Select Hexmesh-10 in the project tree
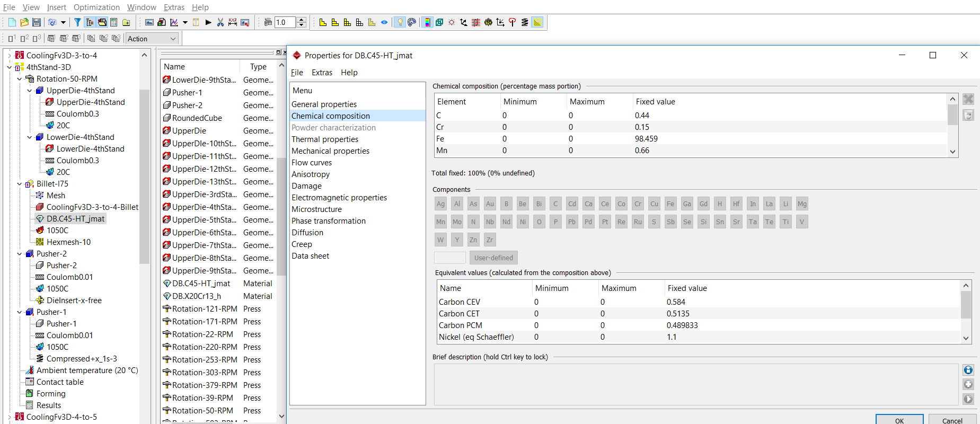The image size is (980, 424). click(68, 242)
